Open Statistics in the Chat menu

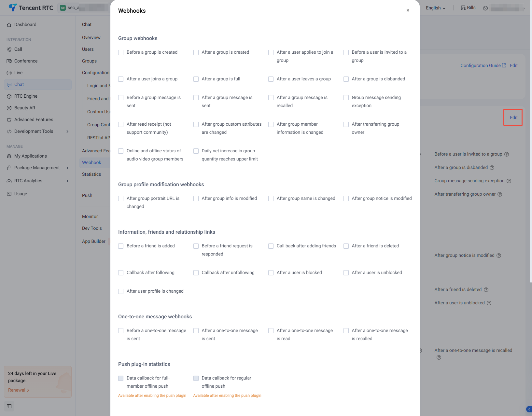tap(91, 174)
